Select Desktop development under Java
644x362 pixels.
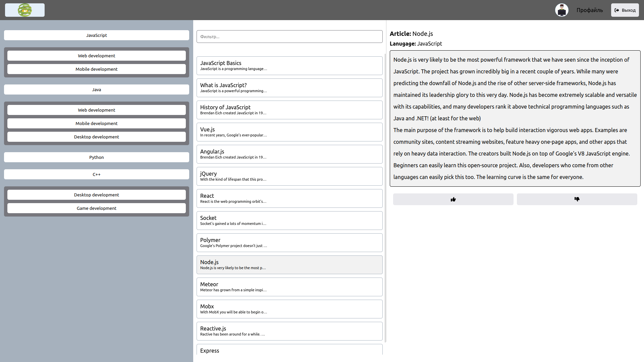click(x=96, y=137)
